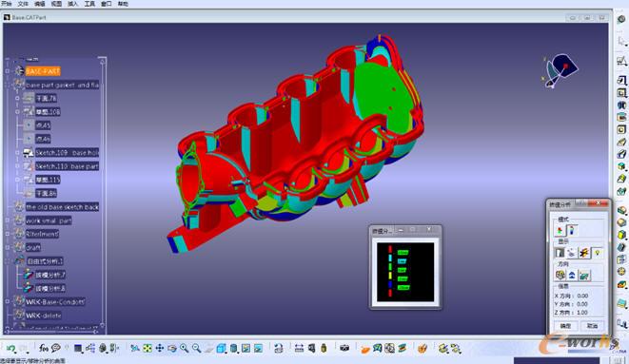The height and width of the screenshot is (364, 629).
Task: Expand the Sketch.109 base hole node
Action: [17, 153]
